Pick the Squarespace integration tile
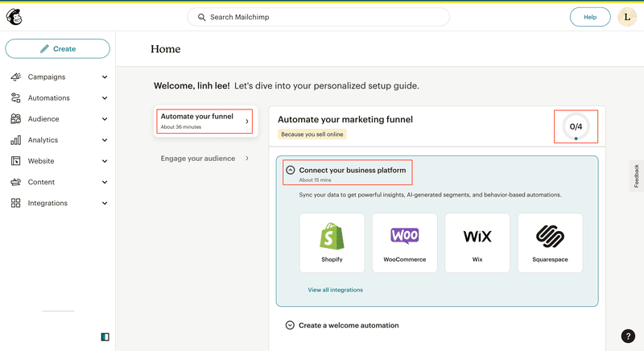644x351 pixels. point(550,242)
